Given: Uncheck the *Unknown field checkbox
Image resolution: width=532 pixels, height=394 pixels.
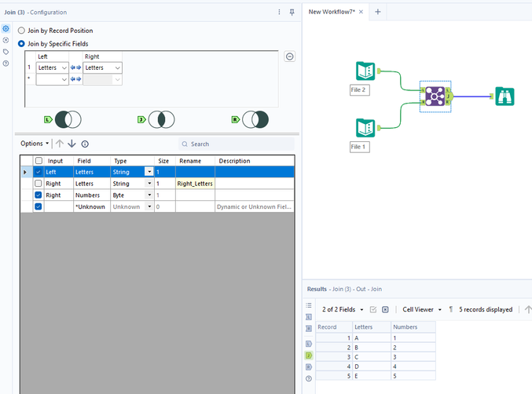Looking at the screenshot, I should pos(39,206).
